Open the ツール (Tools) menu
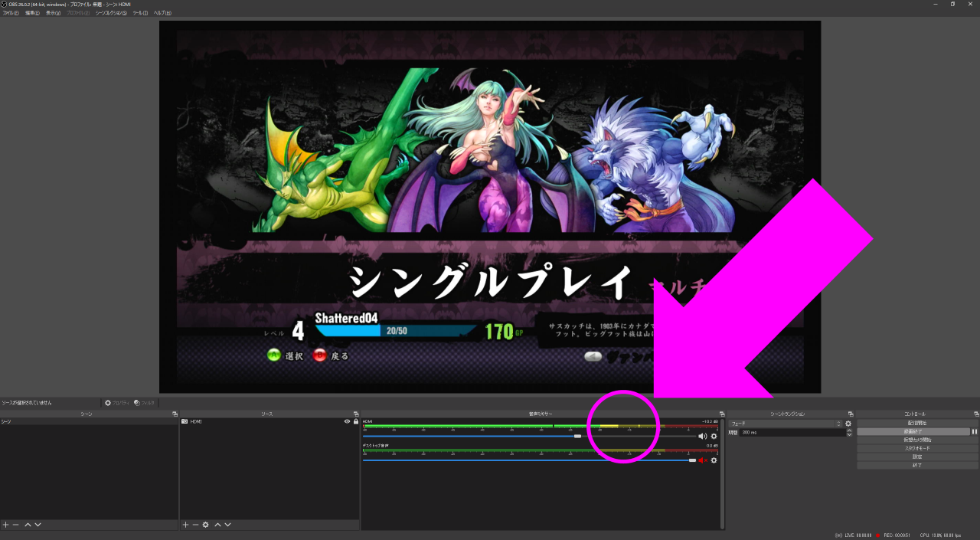This screenshot has width=980, height=540. [x=140, y=13]
